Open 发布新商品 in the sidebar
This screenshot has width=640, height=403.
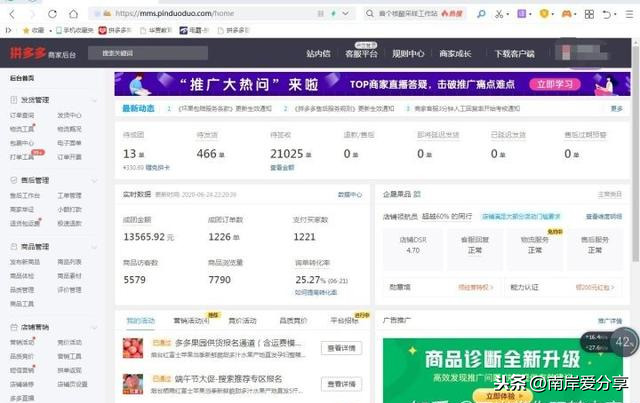(25, 262)
